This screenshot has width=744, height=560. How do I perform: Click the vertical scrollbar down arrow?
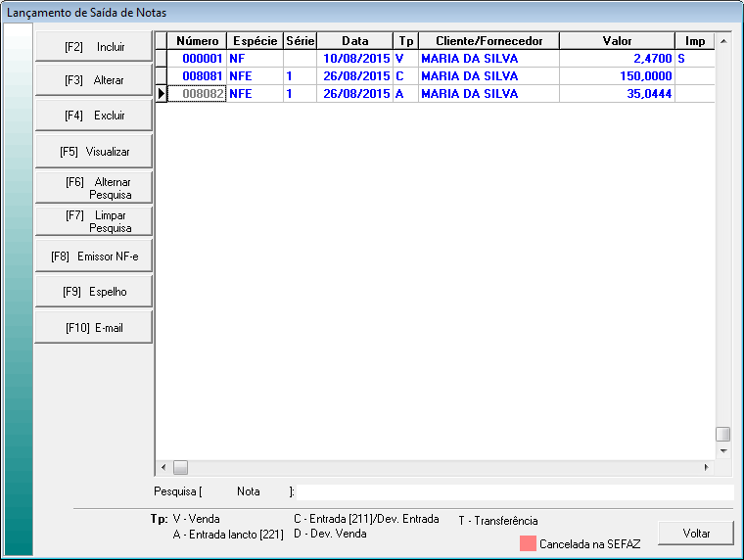coord(723,451)
